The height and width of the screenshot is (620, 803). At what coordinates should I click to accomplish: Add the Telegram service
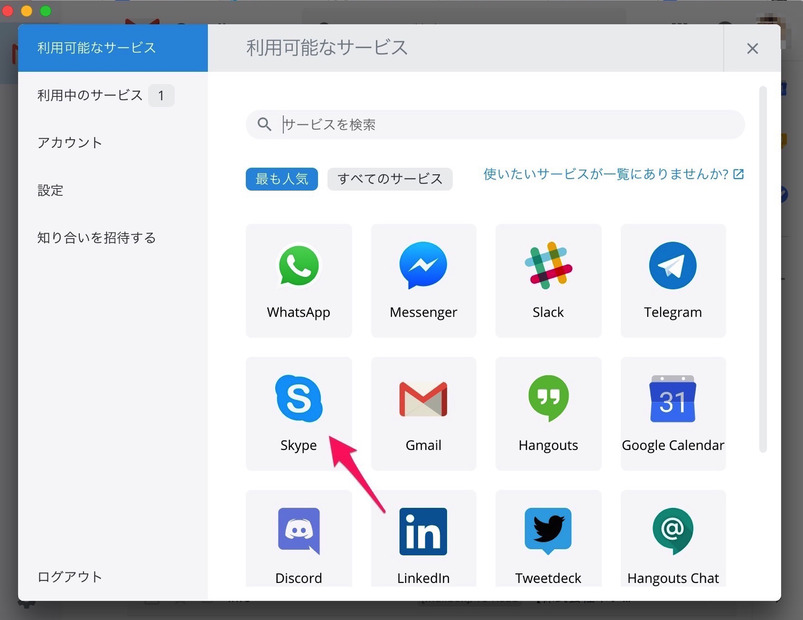pos(673,281)
